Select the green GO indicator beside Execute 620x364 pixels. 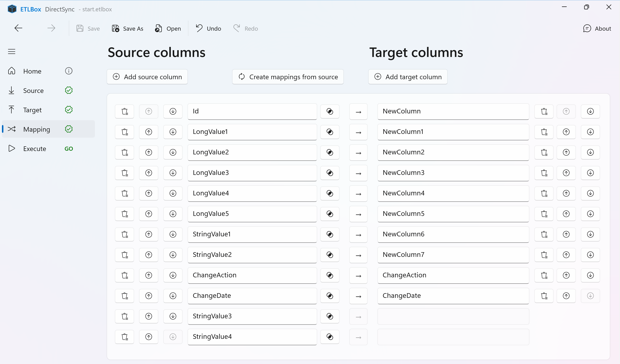coord(68,149)
